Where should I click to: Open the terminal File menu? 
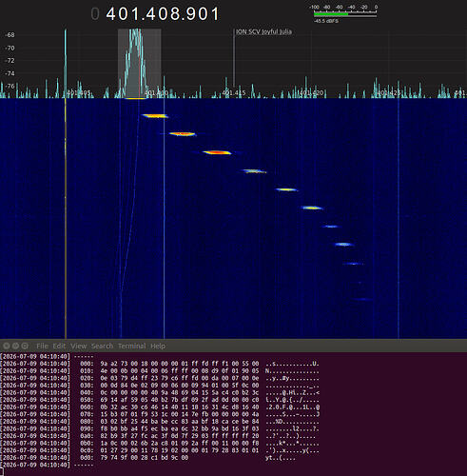(x=42, y=346)
